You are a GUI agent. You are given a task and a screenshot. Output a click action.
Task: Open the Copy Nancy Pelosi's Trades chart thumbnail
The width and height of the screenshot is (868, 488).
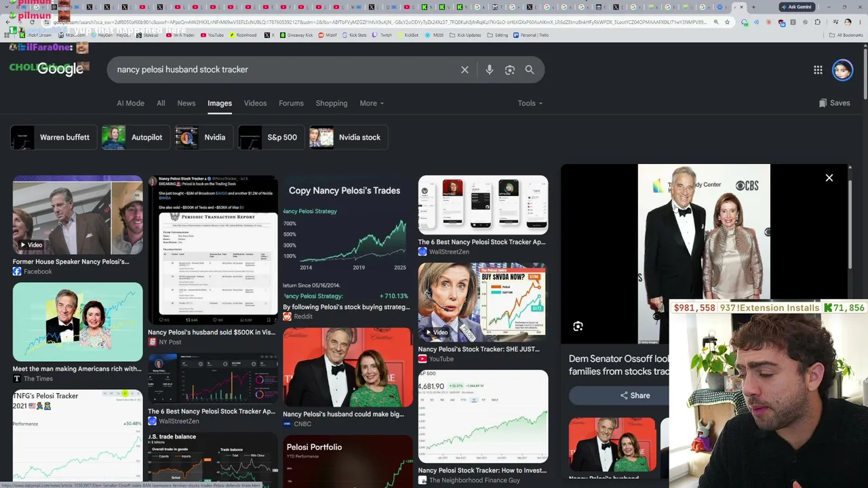pyautogui.click(x=348, y=238)
